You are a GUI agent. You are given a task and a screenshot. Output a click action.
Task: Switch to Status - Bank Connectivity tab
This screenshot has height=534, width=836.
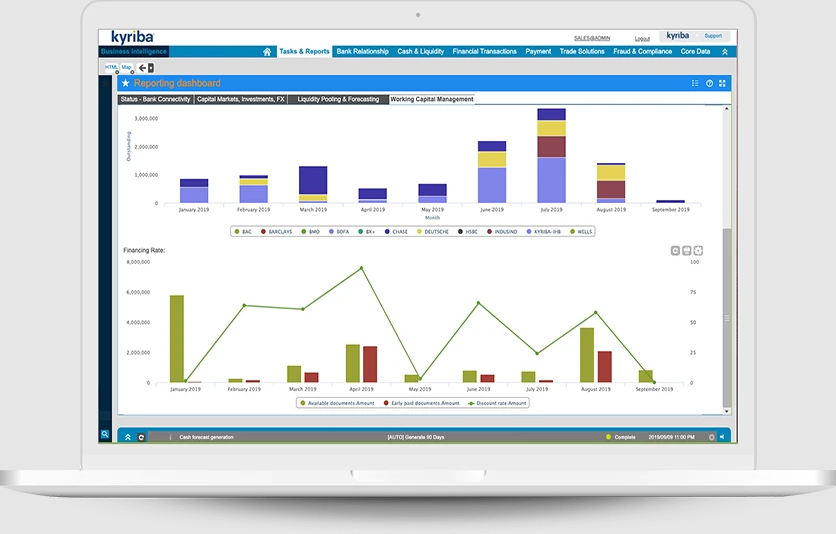point(155,99)
